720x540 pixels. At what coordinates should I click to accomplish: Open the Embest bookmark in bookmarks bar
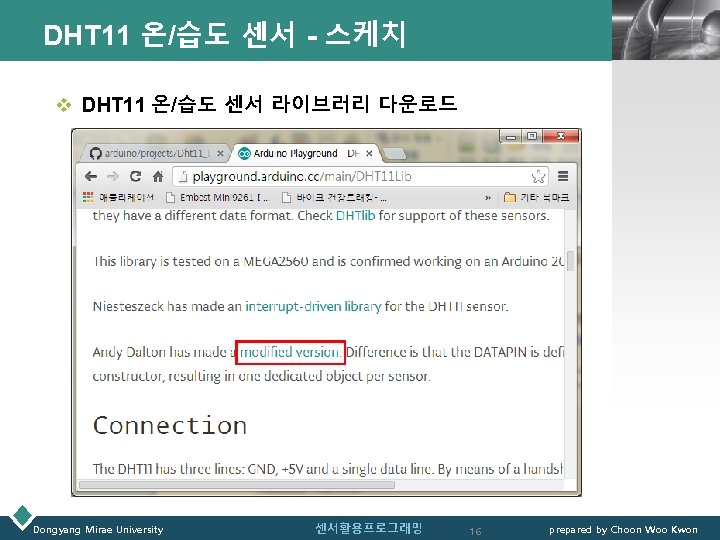(x=217, y=197)
